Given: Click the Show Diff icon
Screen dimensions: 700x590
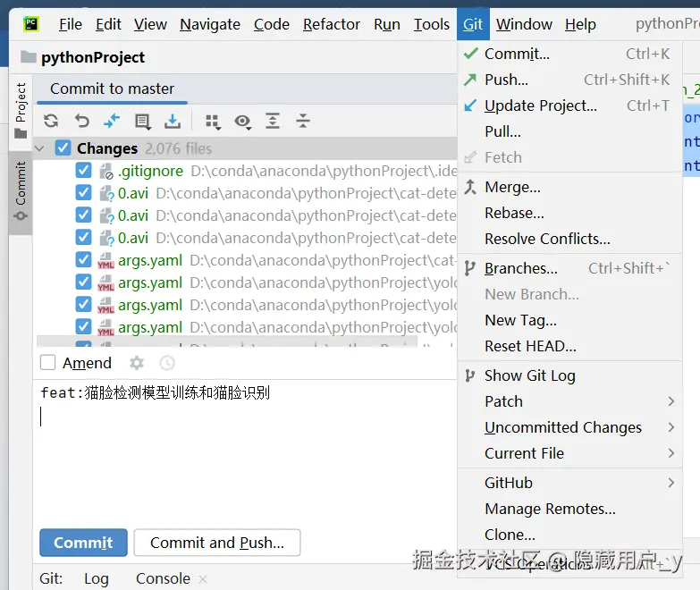Looking at the screenshot, I should (x=112, y=121).
